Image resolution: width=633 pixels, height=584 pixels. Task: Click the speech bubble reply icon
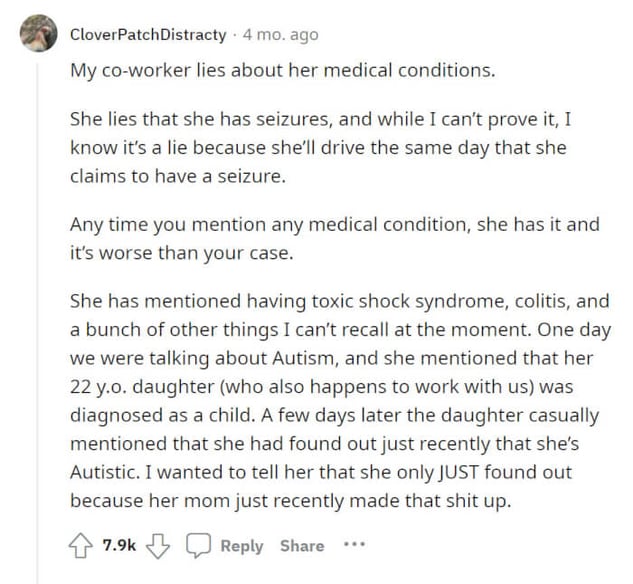(x=198, y=545)
